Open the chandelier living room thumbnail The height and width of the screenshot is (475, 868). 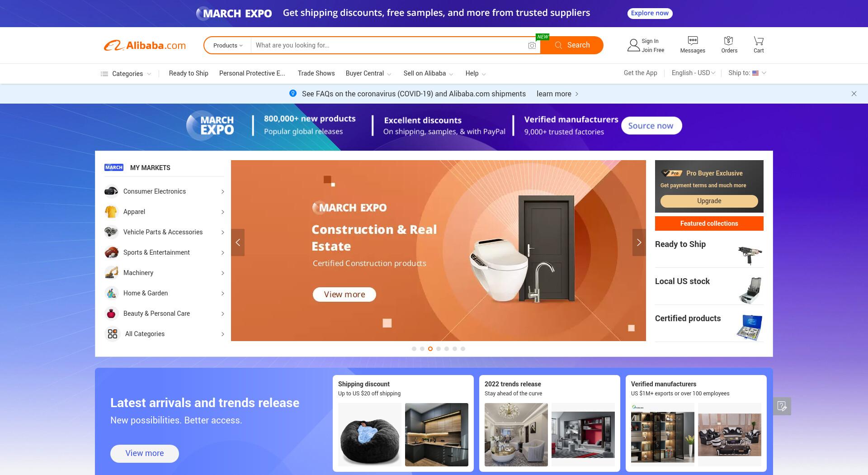516,435
